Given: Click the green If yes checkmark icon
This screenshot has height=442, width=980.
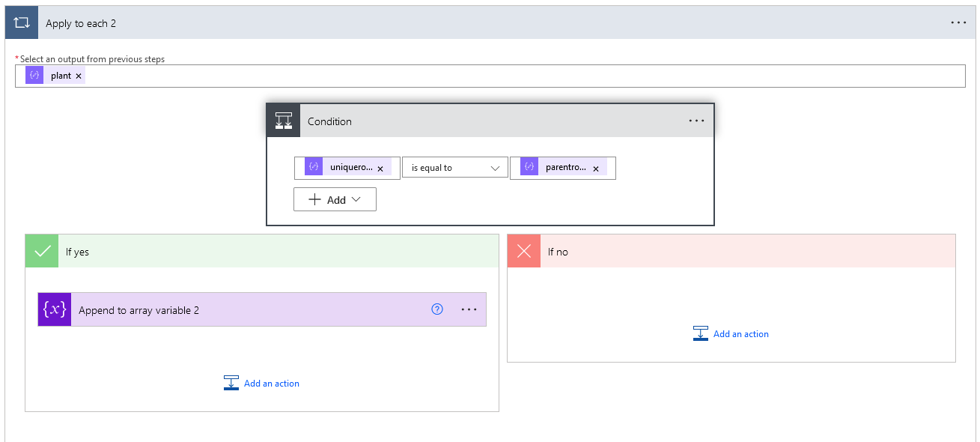Looking at the screenshot, I should tap(43, 252).
